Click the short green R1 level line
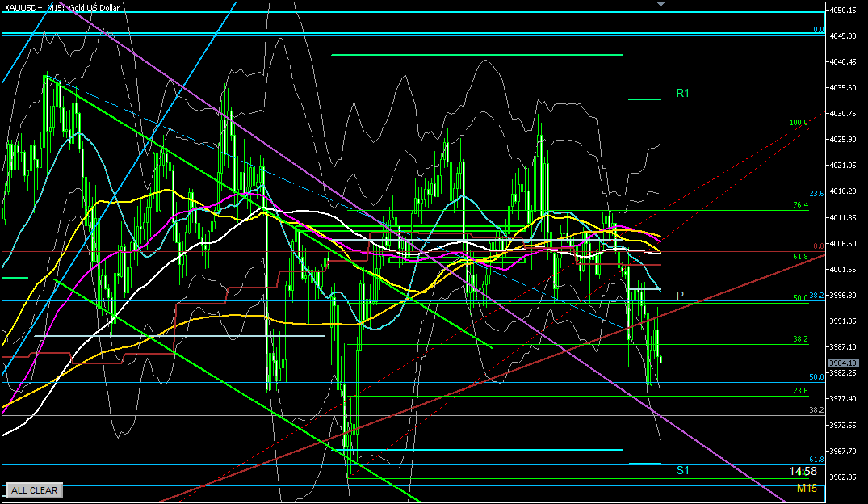The image size is (868, 504). click(644, 99)
